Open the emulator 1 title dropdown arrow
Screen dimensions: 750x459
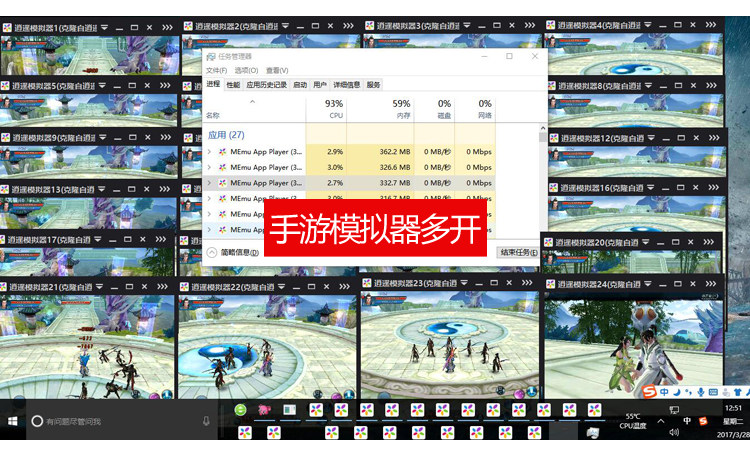point(104,27)
